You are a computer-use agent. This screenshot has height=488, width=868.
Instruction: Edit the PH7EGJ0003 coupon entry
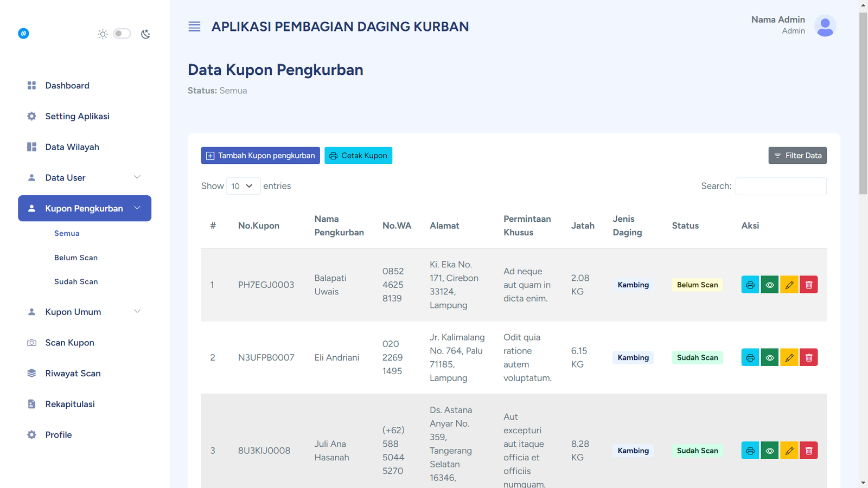click(x=789, y=285)
